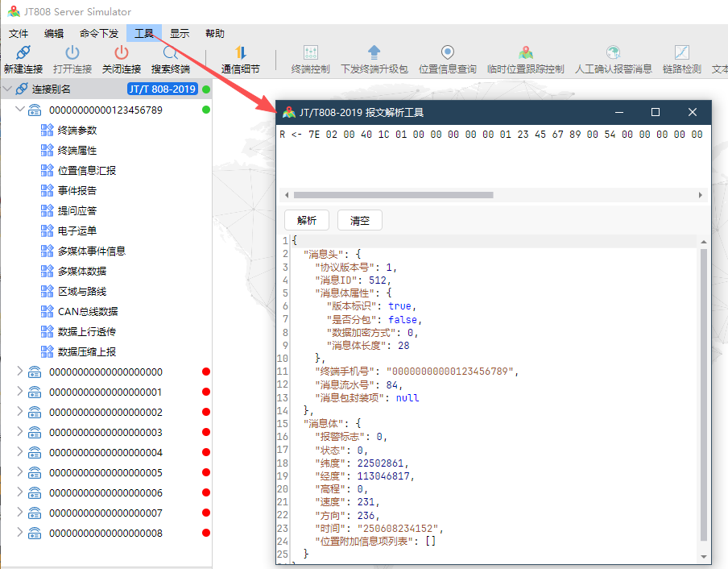Collapse terminal 00000000000123456789 tree node
Viewport: 728px width, 569px height.
click(x=20, y=110)
